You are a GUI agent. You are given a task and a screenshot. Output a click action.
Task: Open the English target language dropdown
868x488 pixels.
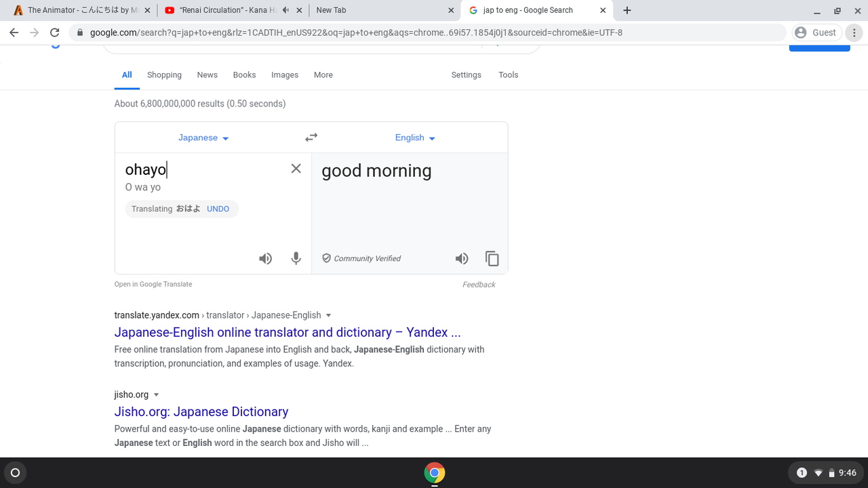point(415,138)
